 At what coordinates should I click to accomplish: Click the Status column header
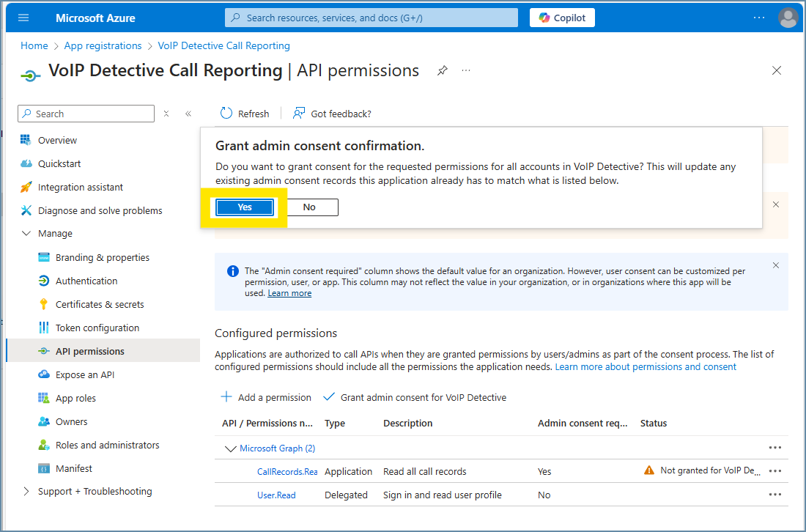pyautogui.click(x=654, y=424)
